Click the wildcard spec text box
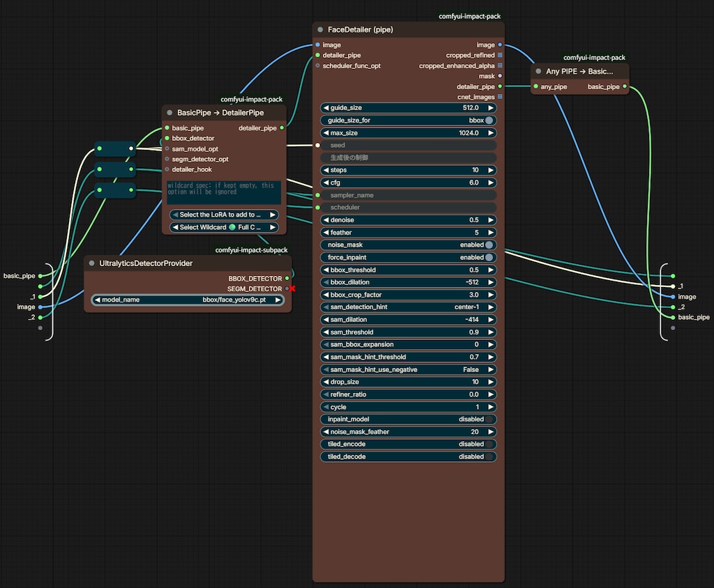The height and width of the screenshot is (588, 714). coord(224,192)
